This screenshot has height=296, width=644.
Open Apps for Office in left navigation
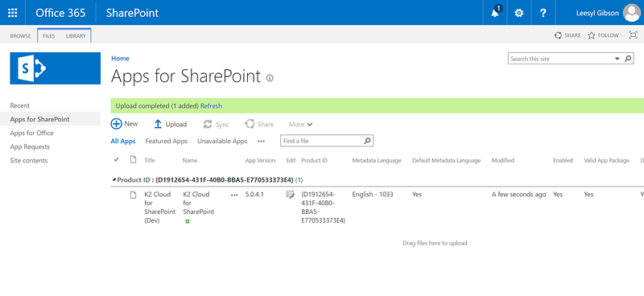coord(31,133)
